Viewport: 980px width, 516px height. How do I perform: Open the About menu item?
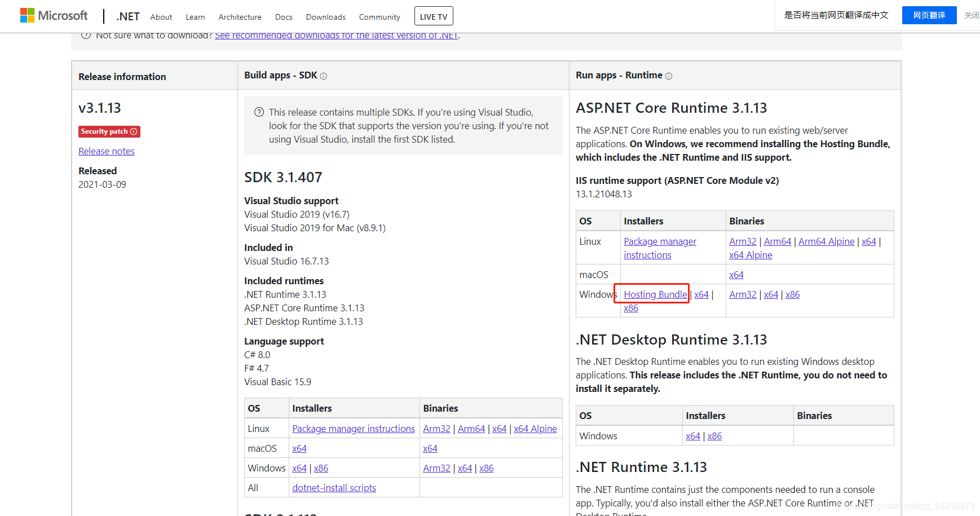pos(161,17)
